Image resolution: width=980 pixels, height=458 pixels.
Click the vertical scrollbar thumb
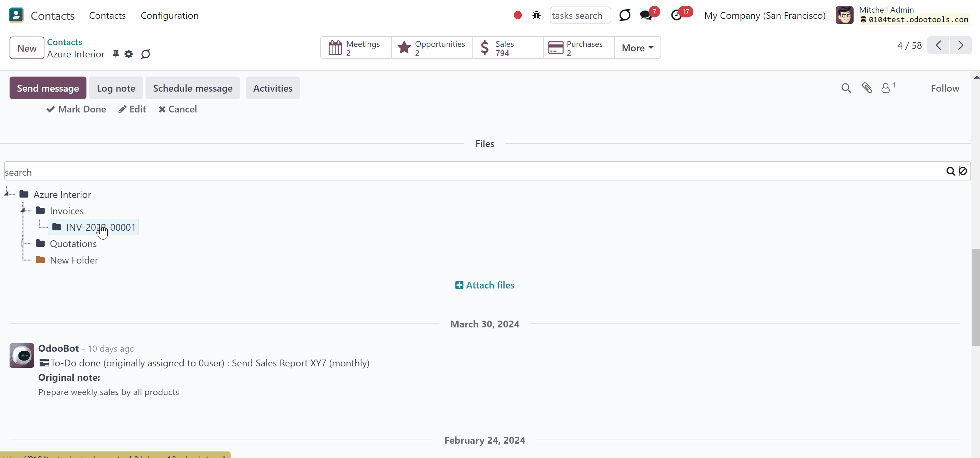coord(976,297)
